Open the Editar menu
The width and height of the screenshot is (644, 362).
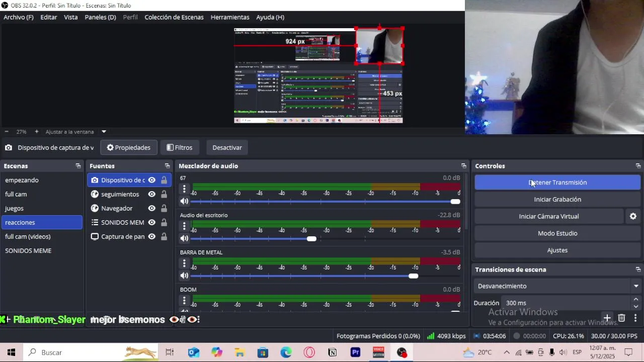(x=49, y=17)
